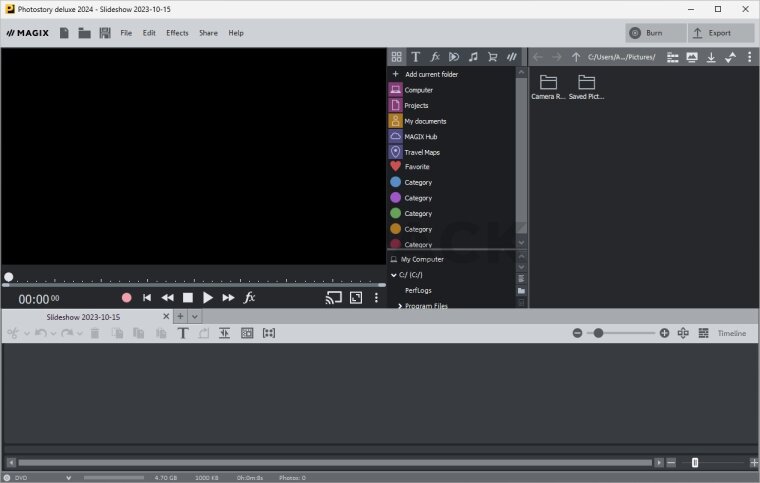Collapse the C:/ drive tree node
This screenshot has height=483, width=760.
[394, 275]
